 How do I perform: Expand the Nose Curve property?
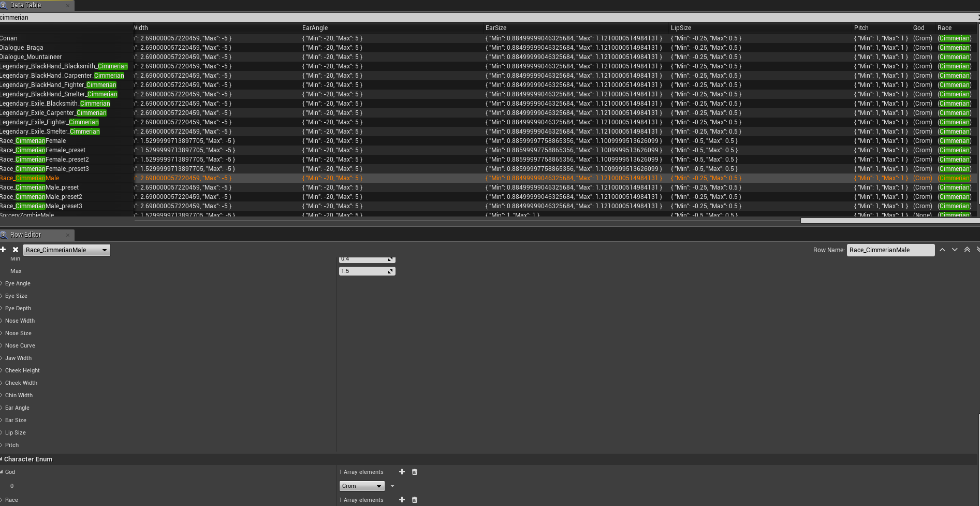tap(2, 345)
